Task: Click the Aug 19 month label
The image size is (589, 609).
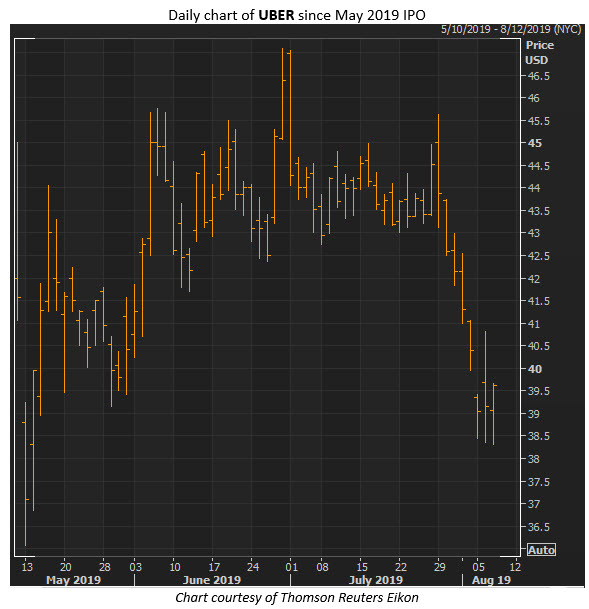Action: point(491,580)
